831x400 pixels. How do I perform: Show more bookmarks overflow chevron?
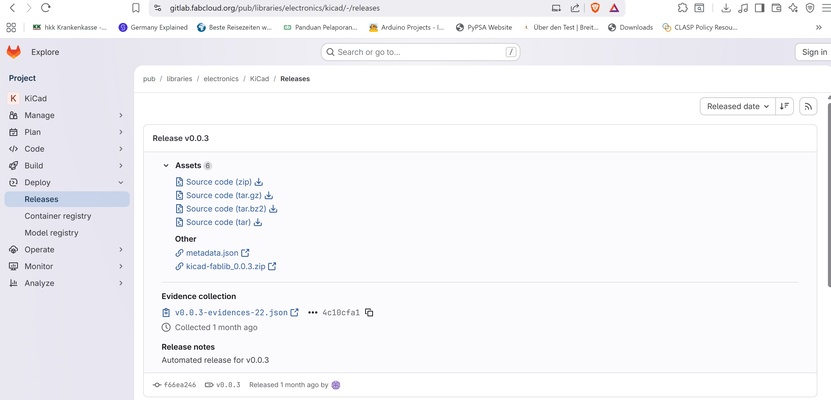tap(818, 28)
